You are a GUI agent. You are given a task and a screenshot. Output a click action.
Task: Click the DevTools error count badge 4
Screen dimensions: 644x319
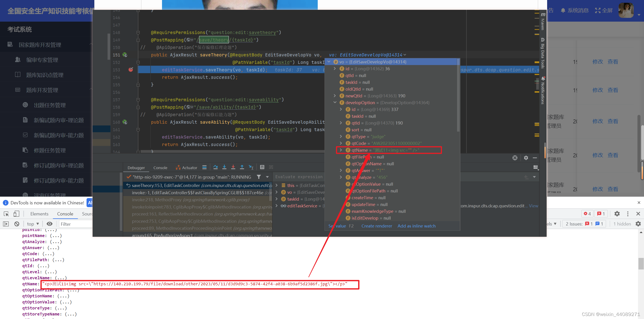click(x=587, y=214)
